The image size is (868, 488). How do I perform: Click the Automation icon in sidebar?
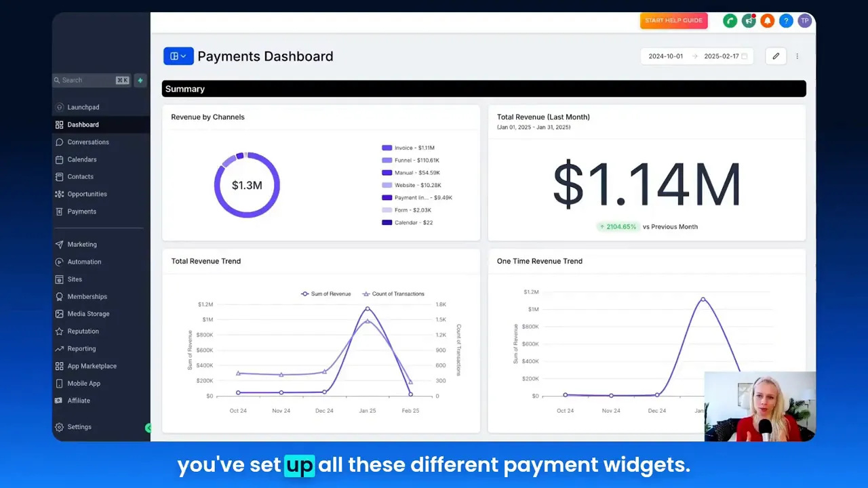click(60, 262)
